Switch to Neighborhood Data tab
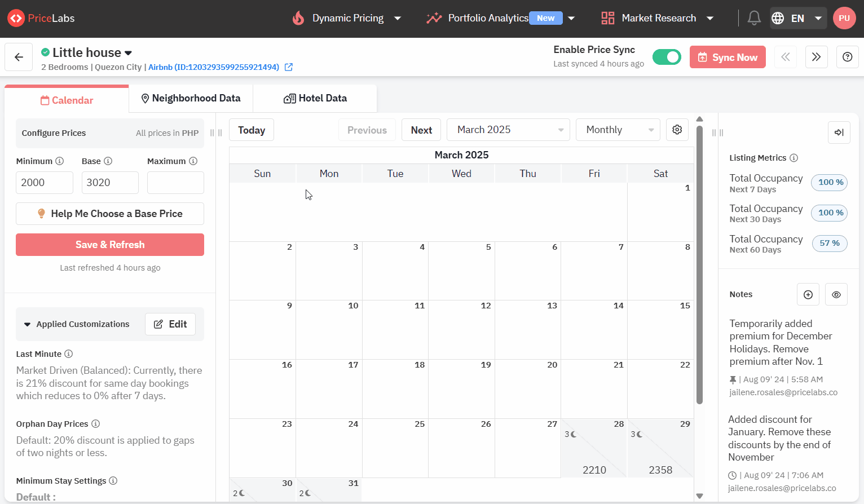The width and height of the screenshot is (864, 504). point(191,98)
